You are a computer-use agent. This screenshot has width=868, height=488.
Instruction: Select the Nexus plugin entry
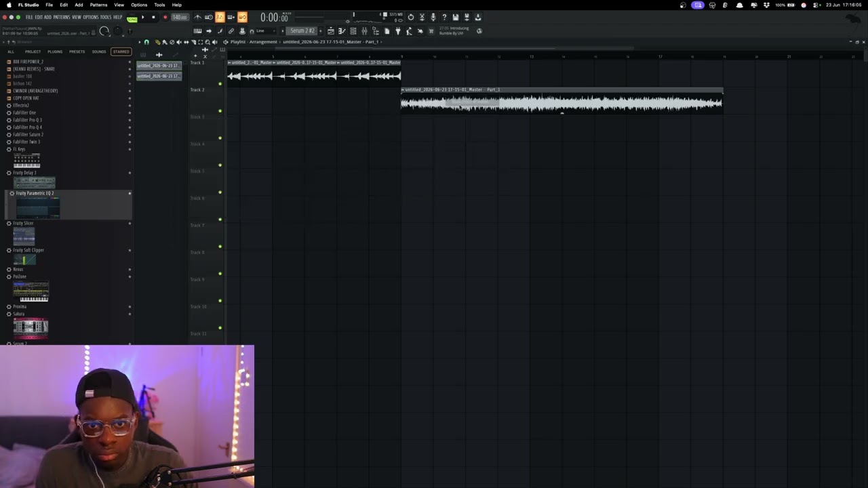[18, 269]
